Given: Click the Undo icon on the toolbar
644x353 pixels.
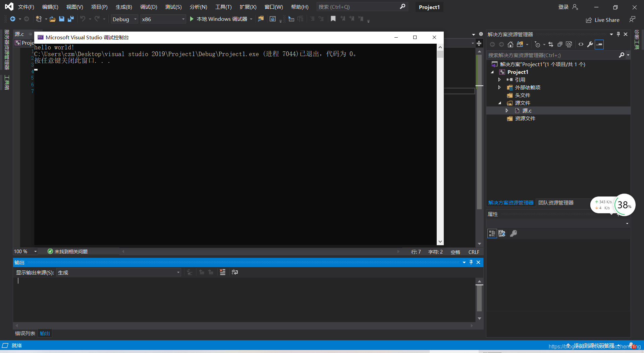Looking at the screenshot, I should [x=84, y=19].
